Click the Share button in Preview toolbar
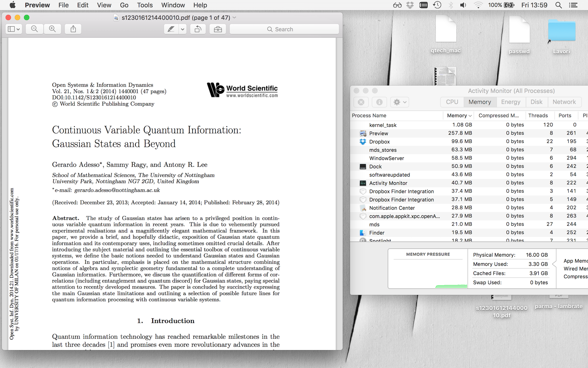This screenshot has height=368, width=588. pos(73,29)
